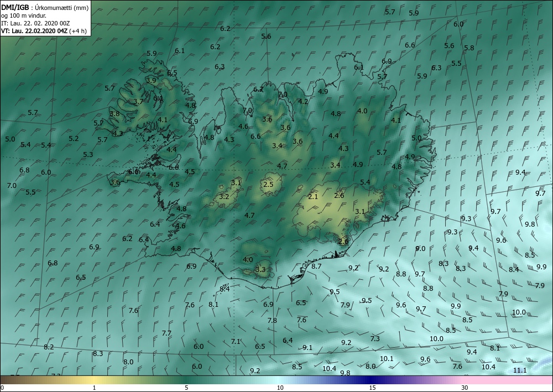Select the "VT: Lau. 22.02.2020 04Z (+4 h)" line
553x392 pixels.
[x=44, y=31]
